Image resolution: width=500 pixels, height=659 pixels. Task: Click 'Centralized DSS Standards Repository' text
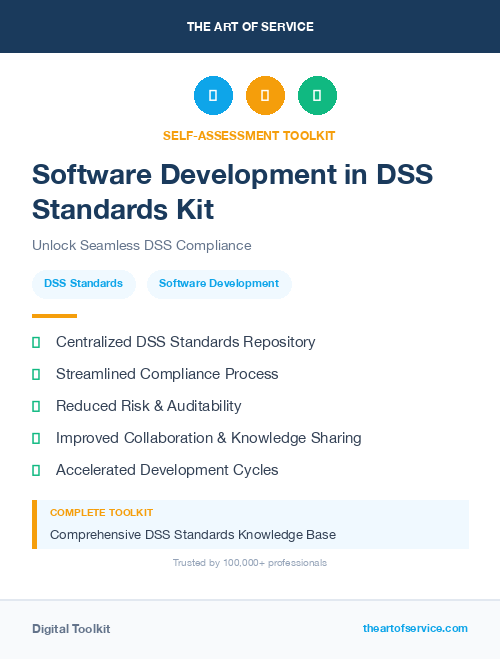[185, 342]
